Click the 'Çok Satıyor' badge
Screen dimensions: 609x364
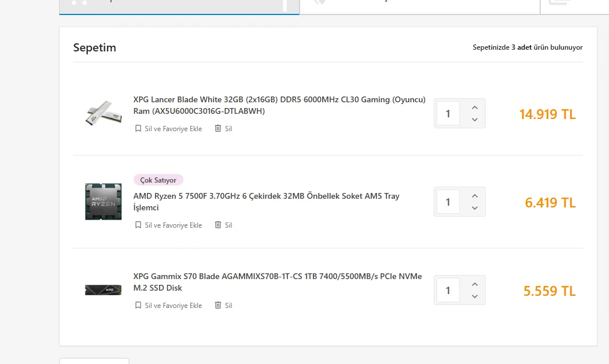point(158,180)
